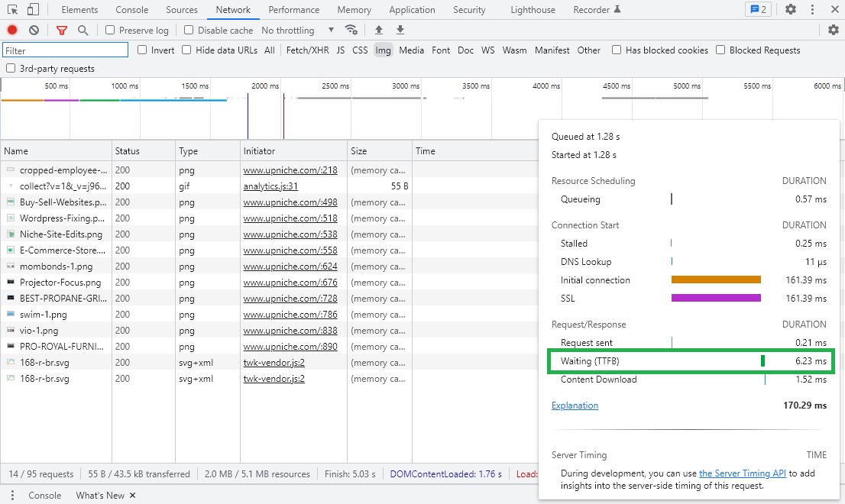Filter requests by Wasm type
The image size is (845, 504).
tap(515, 50)
